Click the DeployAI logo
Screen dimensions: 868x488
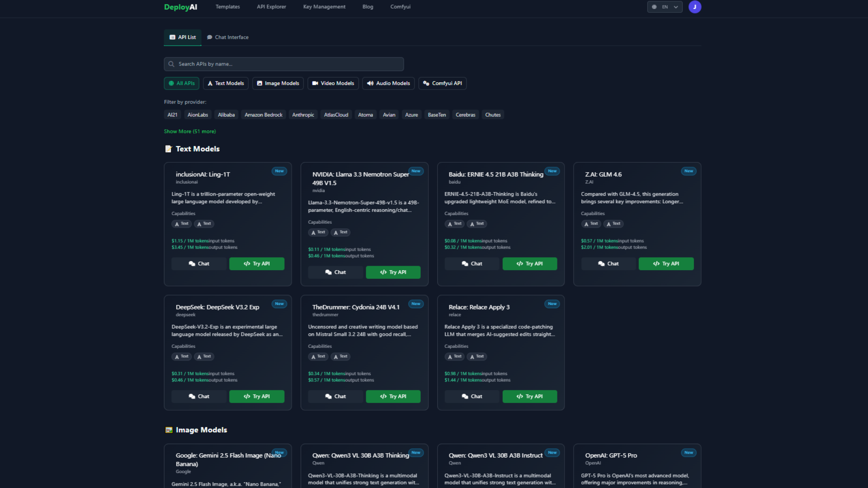tap(180, 7)
